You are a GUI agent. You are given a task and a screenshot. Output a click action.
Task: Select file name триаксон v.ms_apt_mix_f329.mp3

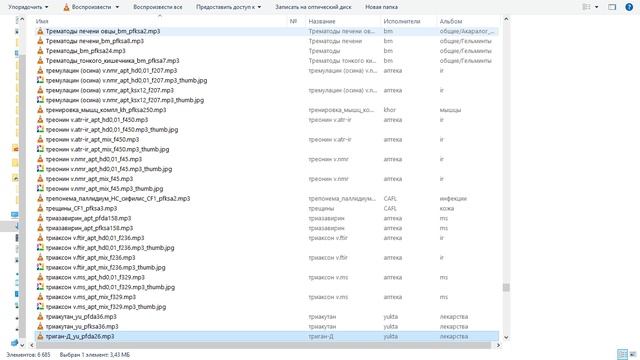pyautogui.click(x=91, y=297)
